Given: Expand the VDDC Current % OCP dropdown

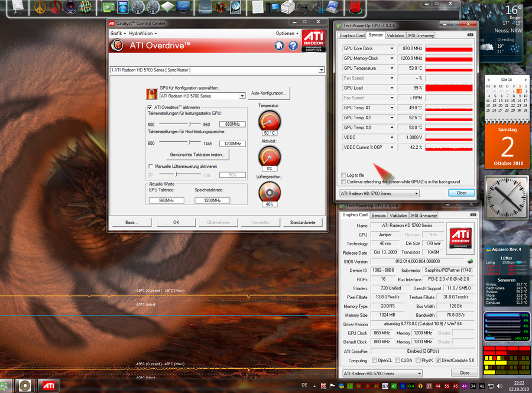Looking at the screenshot, I should pos(392,147).
